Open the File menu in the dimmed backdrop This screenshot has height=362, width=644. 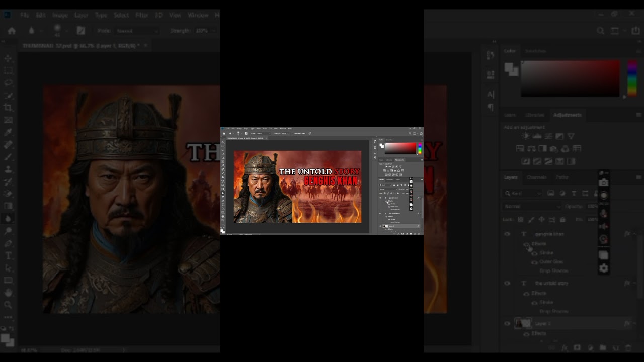click(24, 15)
